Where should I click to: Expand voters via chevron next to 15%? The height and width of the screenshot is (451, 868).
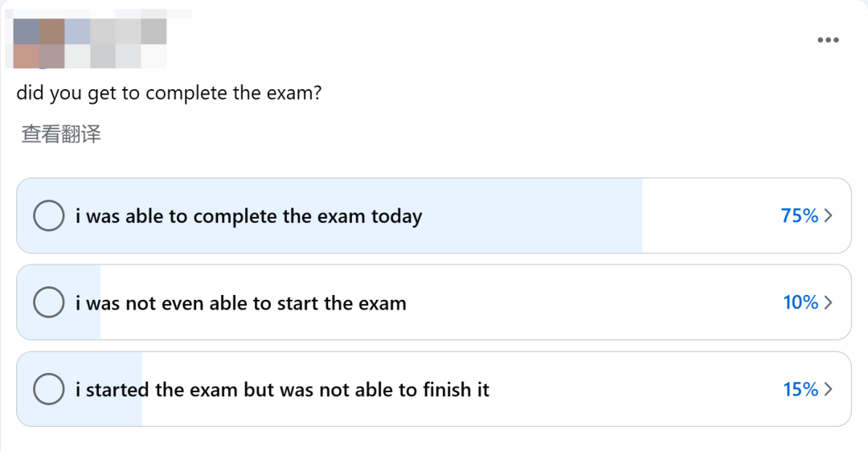pyautogui.click(x=828, y=389)
